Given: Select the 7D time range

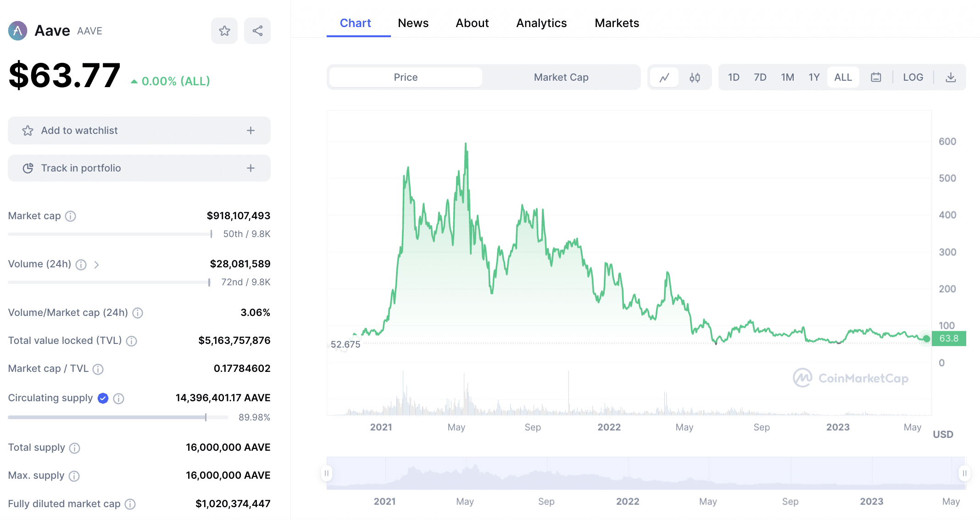Looking at the screenshot, I should click(x=760, y=77).
